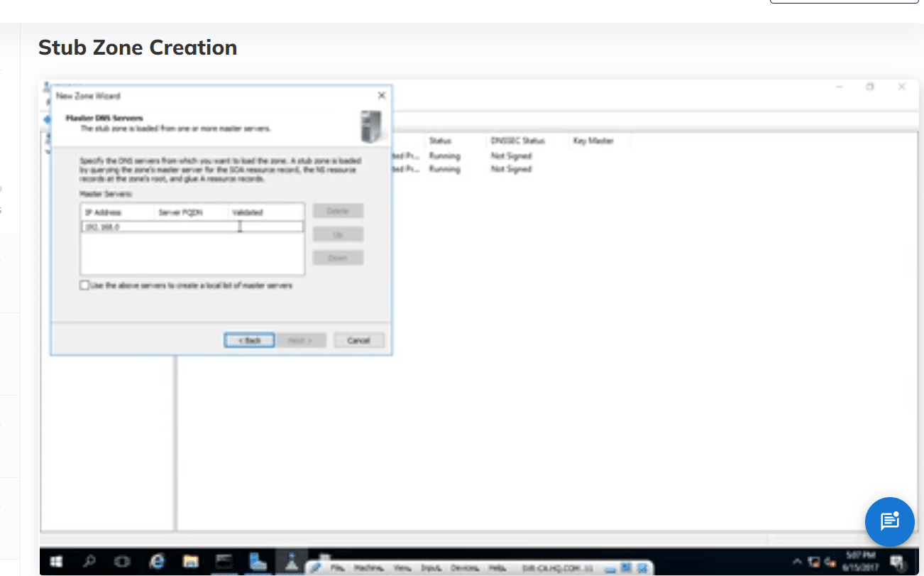Screen dimensions: 924x576
Task: Enable 'Use the above servers' checkbox
Action: point(85,286)
